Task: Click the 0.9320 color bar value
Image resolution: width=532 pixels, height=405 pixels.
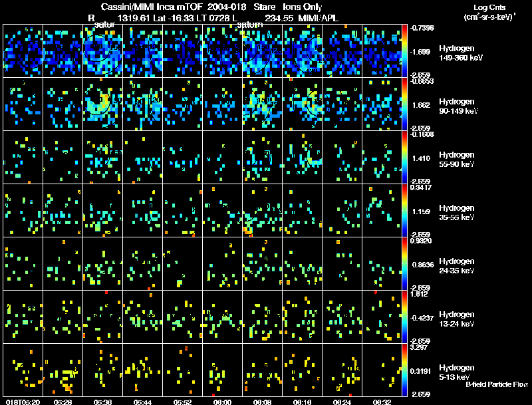Action: click(421, 241)
